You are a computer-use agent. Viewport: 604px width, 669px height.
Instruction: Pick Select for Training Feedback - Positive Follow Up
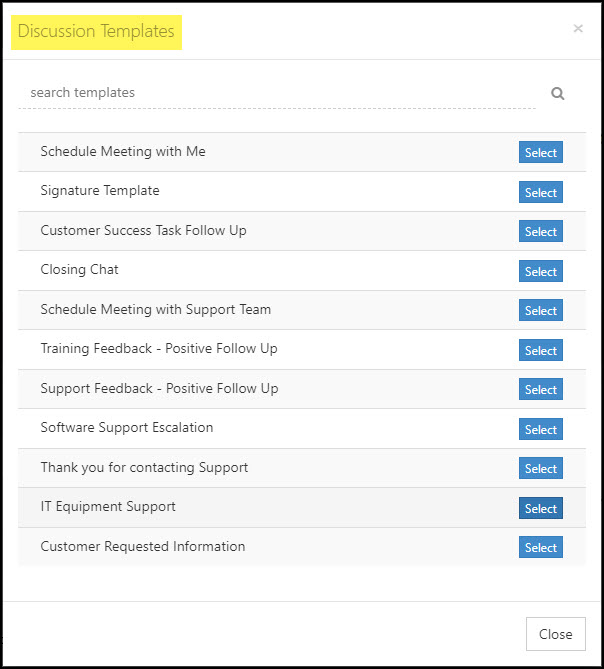click(x=540, y=350)
